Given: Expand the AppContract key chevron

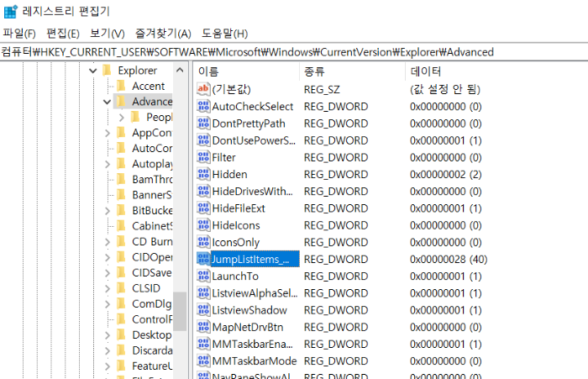Looking at the screenshot, I should coord(108,133).
